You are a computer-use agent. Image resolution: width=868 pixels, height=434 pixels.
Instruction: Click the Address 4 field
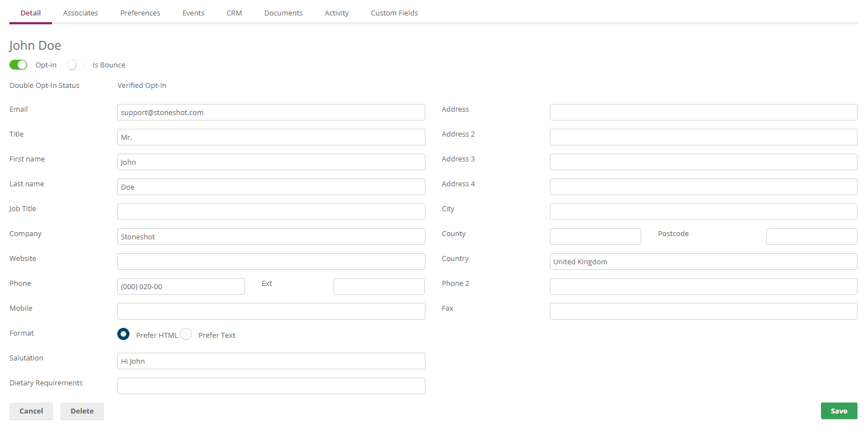point(703,187)
